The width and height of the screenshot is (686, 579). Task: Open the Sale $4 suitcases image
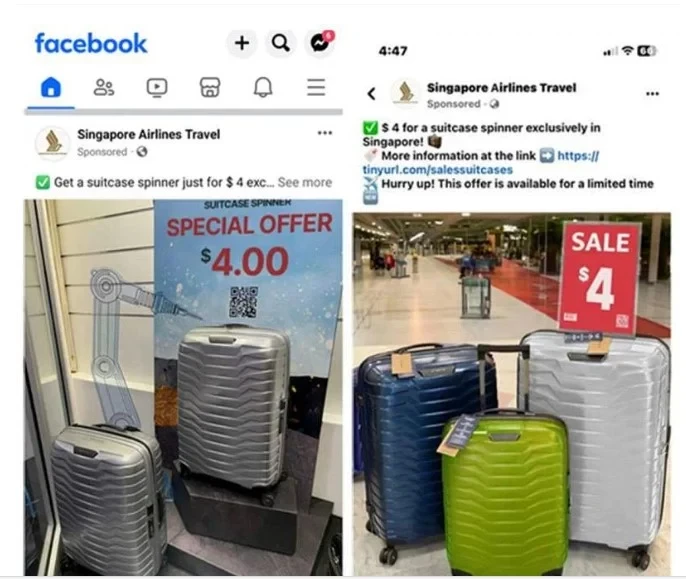point(512,394)
